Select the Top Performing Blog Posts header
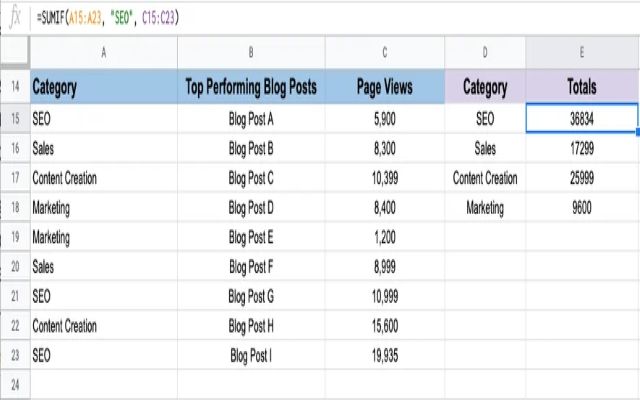640x400 pixels. tap(251, 87)
